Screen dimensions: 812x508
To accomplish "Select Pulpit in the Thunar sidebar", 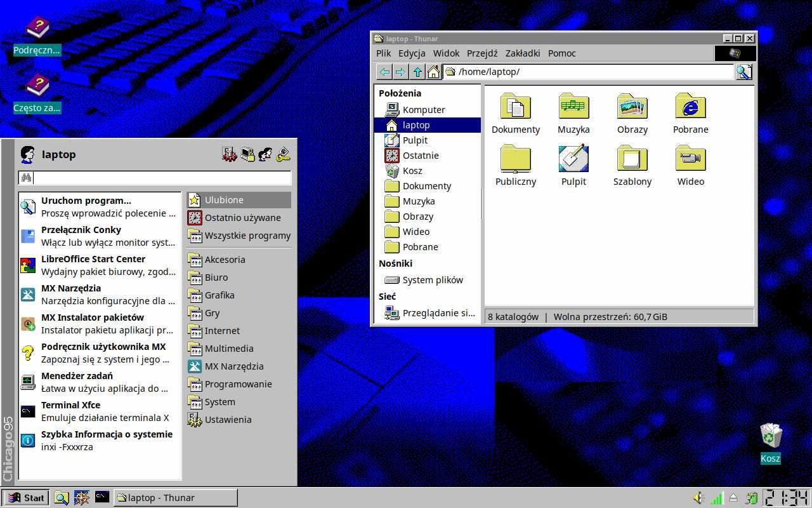I will tap(428, 140).
